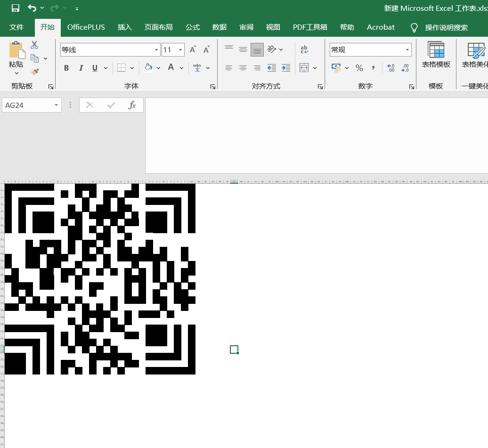The image size is (488, 448).
Task: Center text horizontally
Action: (243, 67)
